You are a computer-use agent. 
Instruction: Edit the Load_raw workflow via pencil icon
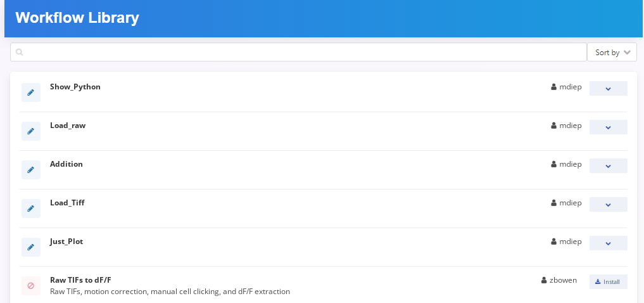click(x=30, y=131)
